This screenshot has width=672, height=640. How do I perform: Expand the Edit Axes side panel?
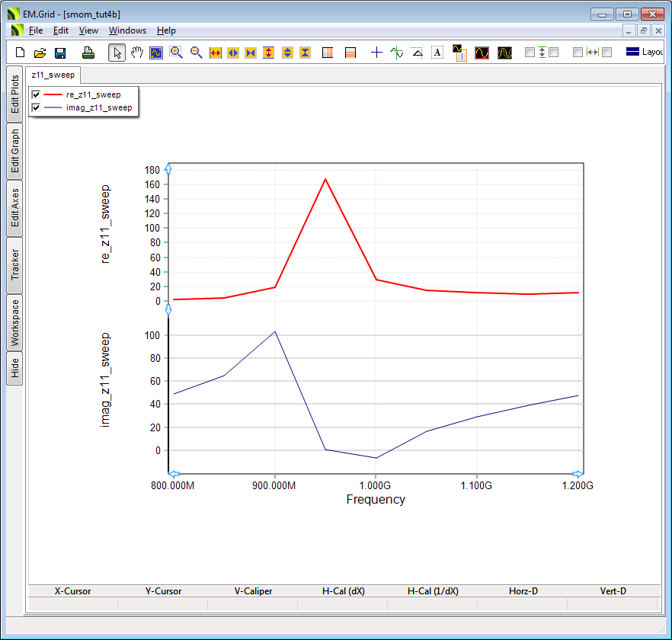coord(14,208)
